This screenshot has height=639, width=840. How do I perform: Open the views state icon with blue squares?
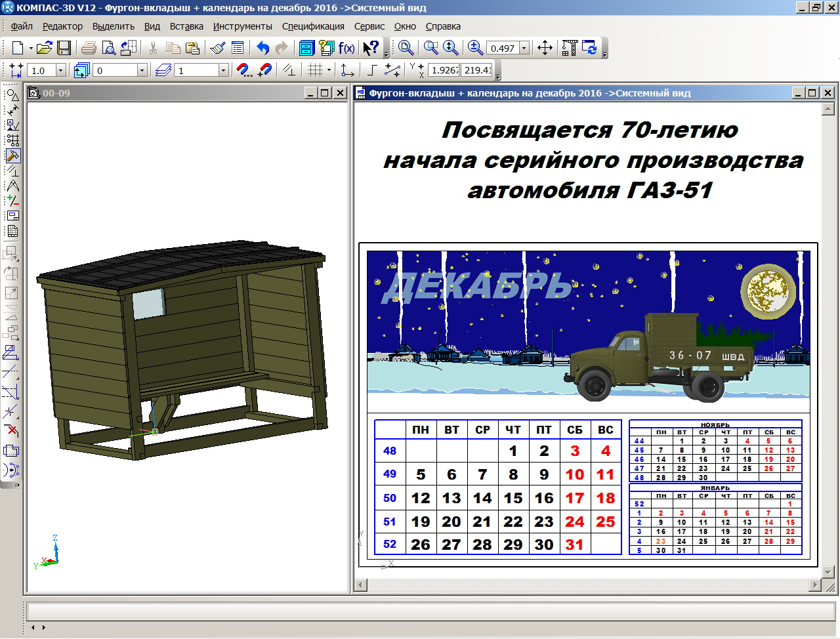click(81, 70)
